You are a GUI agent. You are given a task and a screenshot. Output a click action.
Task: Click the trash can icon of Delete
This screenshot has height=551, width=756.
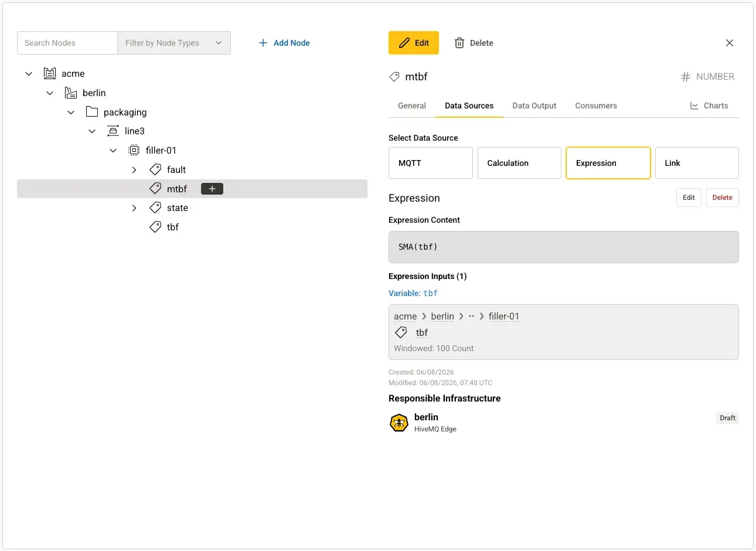coord(459,43)
